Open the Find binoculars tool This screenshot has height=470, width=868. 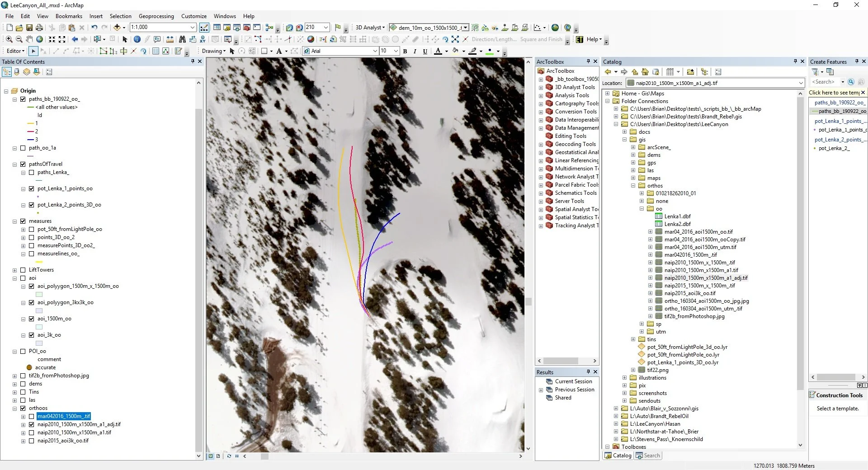(182, 39)
